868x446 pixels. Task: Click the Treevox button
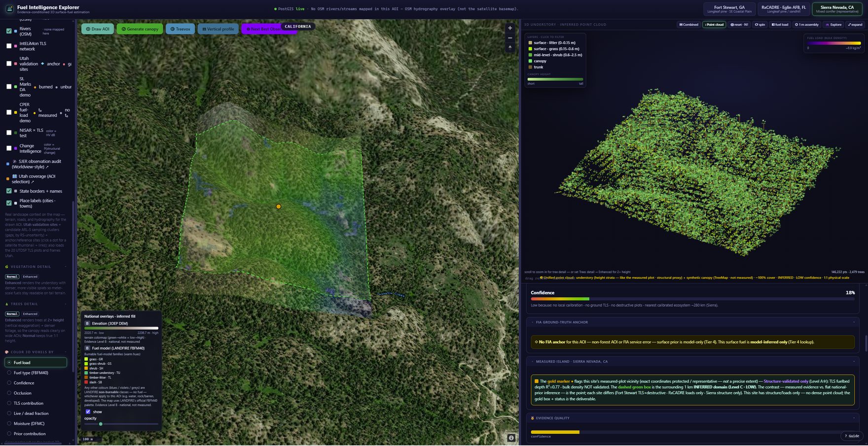pos(180,29)
